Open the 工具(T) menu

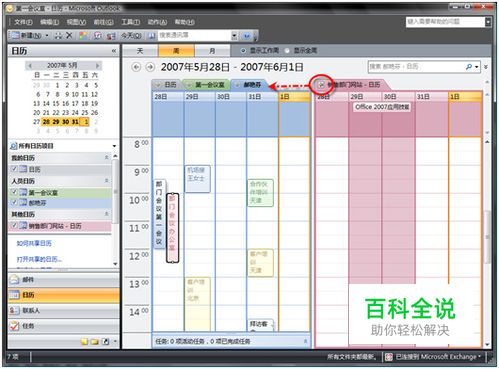click(x=130, y=22)
